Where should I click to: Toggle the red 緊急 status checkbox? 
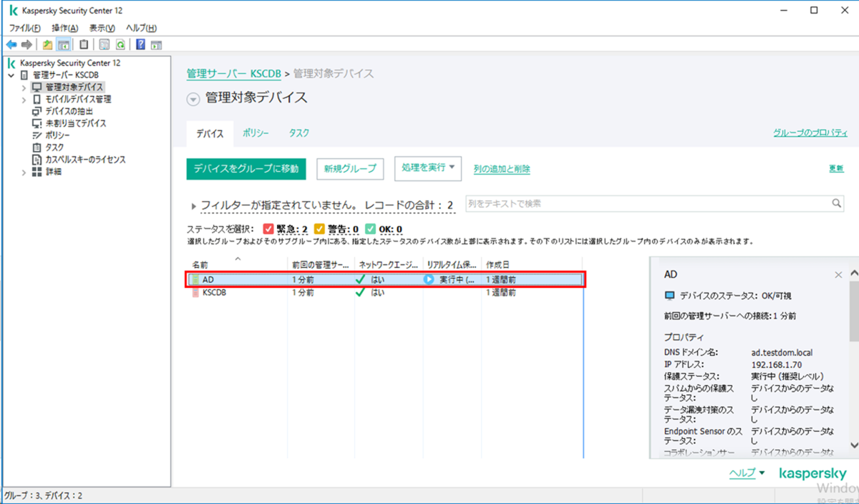[x=268, y=230]
